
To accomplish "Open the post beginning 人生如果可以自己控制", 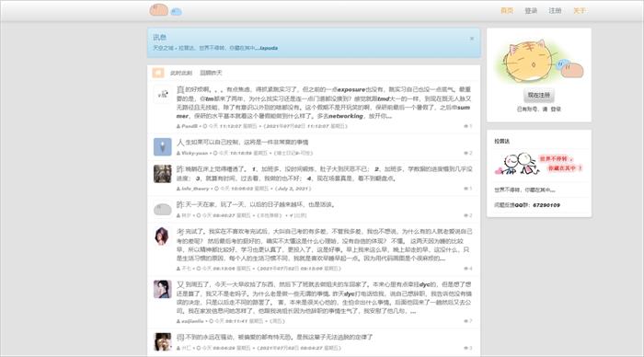I will pyautogui.click(x=242, y=142).
